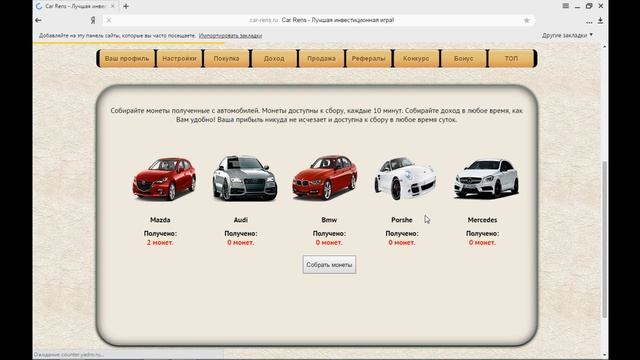Click the red Bmw car image

pos(325,177)
